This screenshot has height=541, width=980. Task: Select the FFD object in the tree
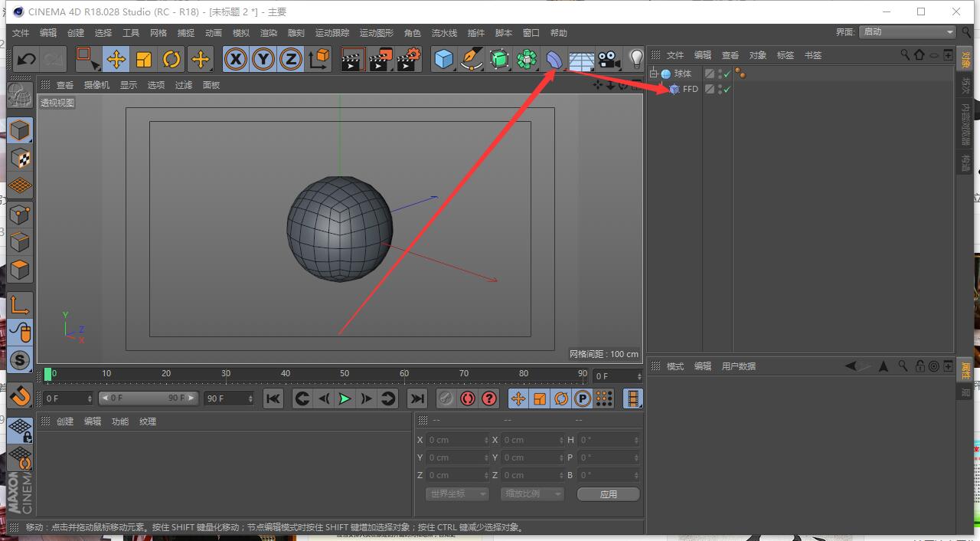pos(691,89)
